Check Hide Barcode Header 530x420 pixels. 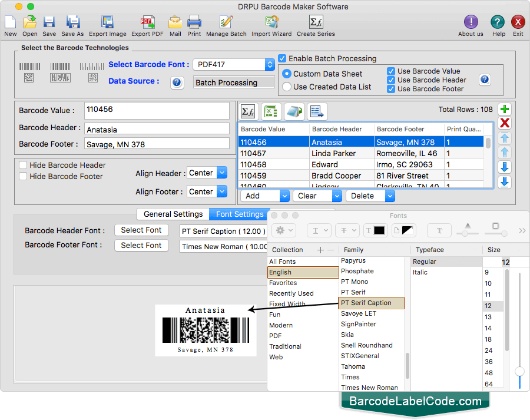(x=23, y=165)
